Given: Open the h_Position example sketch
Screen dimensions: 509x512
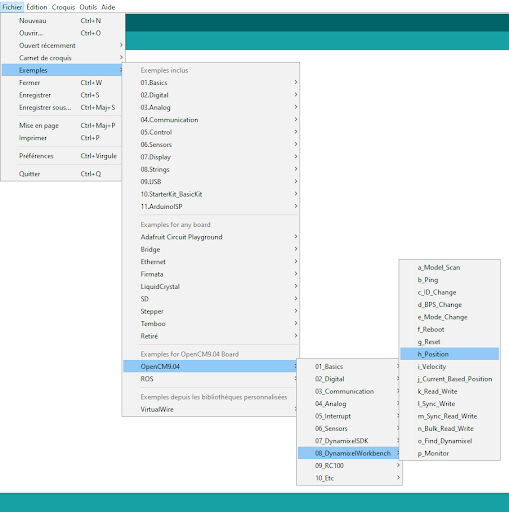Looking at the screenshot, I should [x=449, y=354].
